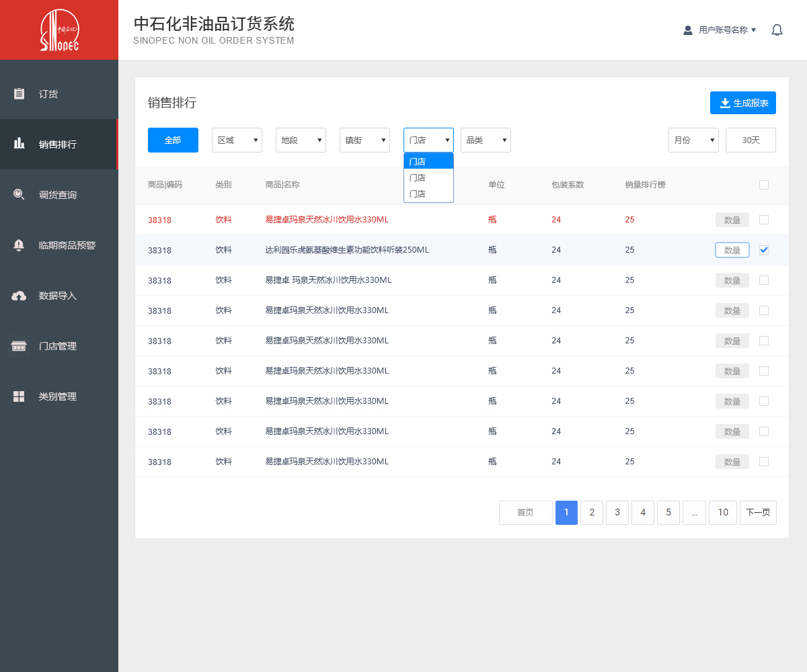Click the 订货 clipboard icon in the sidebar

click(19, 93)
